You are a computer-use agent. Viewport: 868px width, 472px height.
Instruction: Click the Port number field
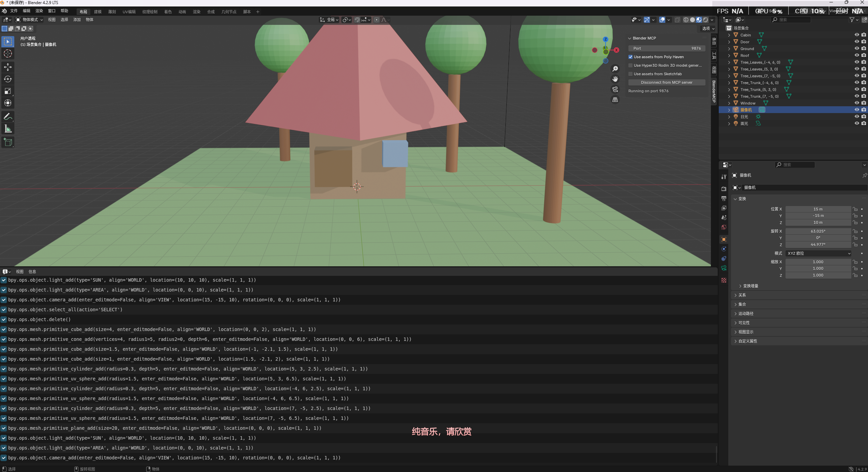666,48
